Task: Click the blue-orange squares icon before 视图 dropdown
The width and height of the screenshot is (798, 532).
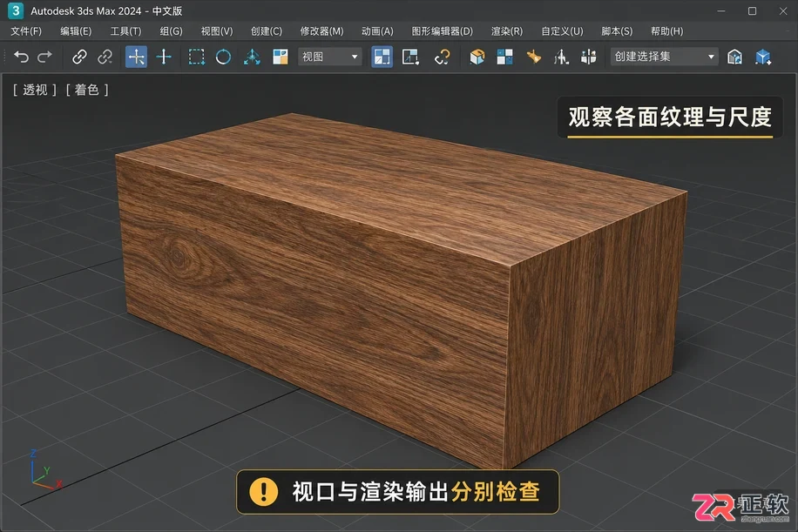Action: (x=281, y=57)
